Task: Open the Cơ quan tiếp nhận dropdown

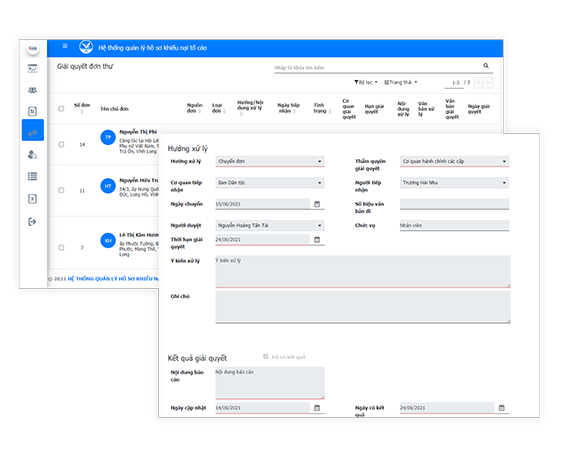Action: point(270,183)
